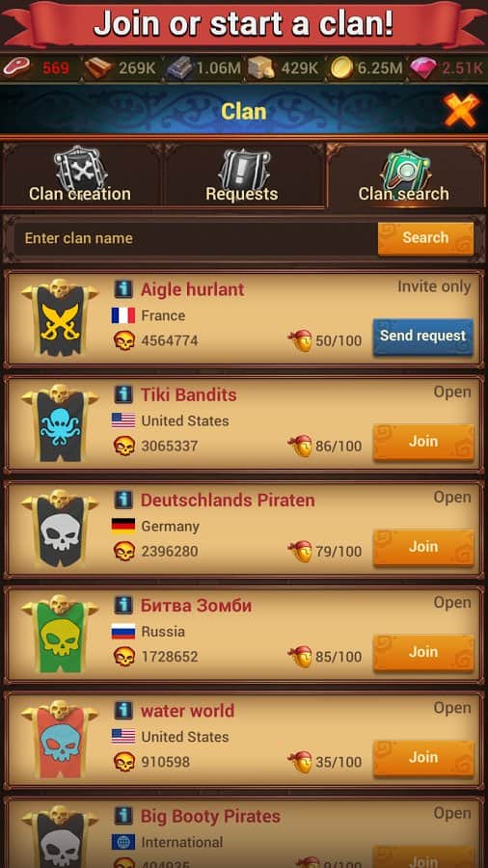Switch to the Clan creation tab

click(80, 176)
